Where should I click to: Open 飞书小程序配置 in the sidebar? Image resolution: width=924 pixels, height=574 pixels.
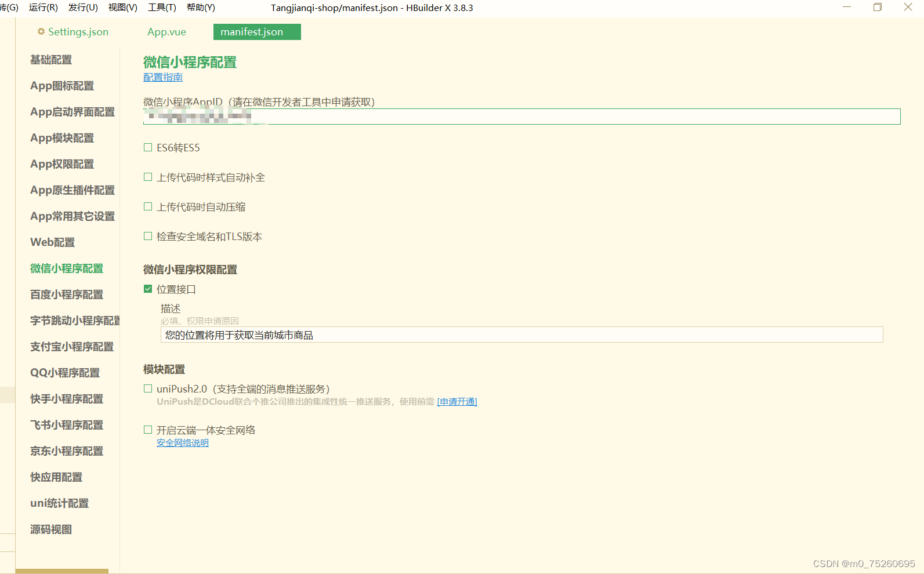coord(67,425)
